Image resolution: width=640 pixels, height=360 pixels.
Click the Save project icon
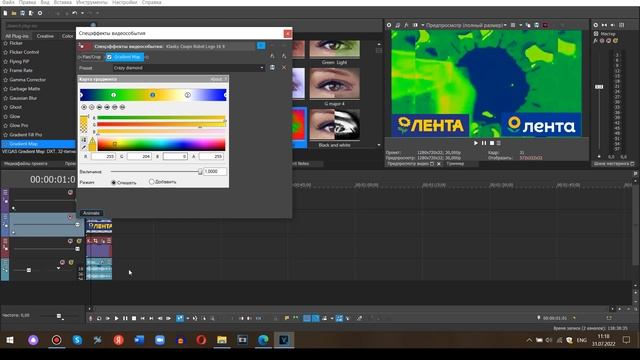[x=22, y=13]
